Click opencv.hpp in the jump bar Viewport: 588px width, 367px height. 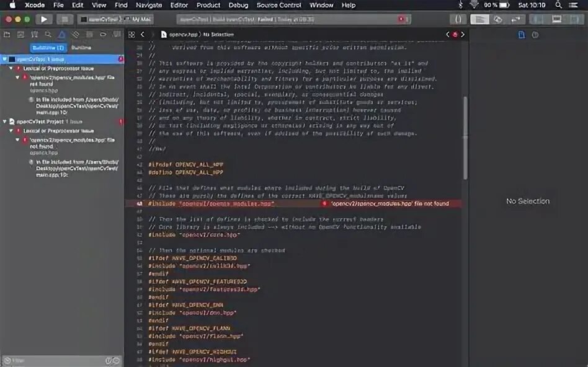click(180, 35)
